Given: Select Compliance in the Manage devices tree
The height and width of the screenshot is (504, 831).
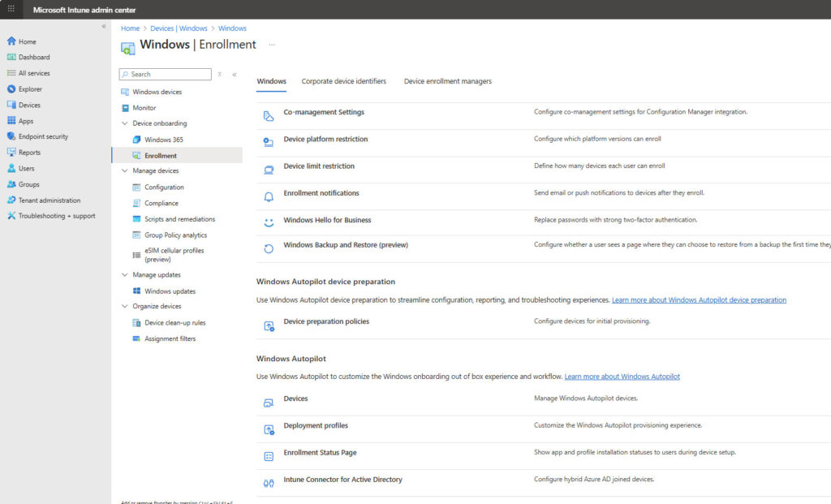Looking at the screenshot, I should click(x=161, y=203).
